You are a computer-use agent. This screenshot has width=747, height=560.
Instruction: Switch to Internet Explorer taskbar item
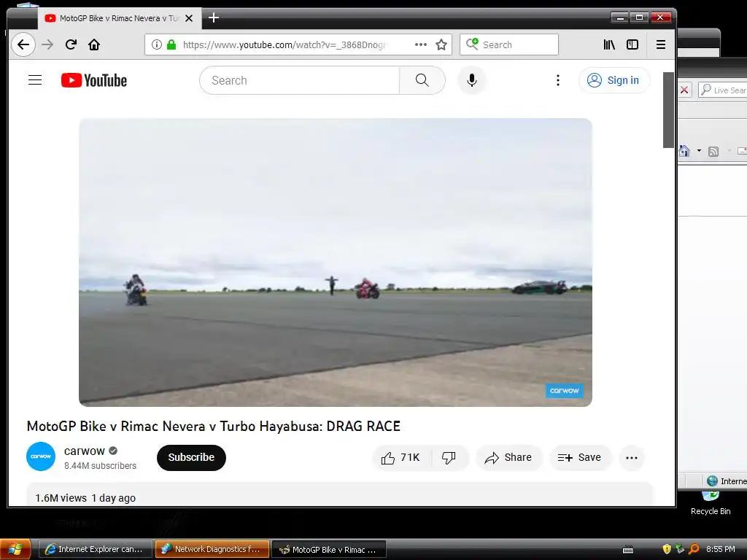coord(95,549)
